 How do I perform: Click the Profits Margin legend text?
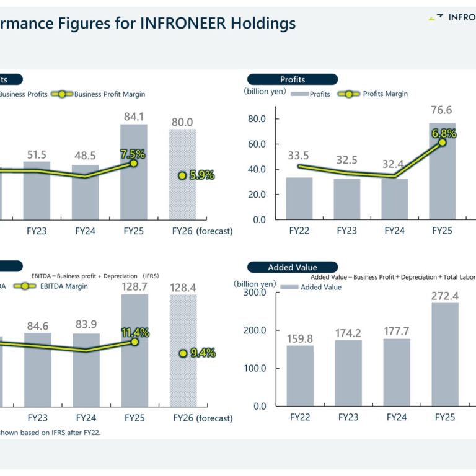386,94
